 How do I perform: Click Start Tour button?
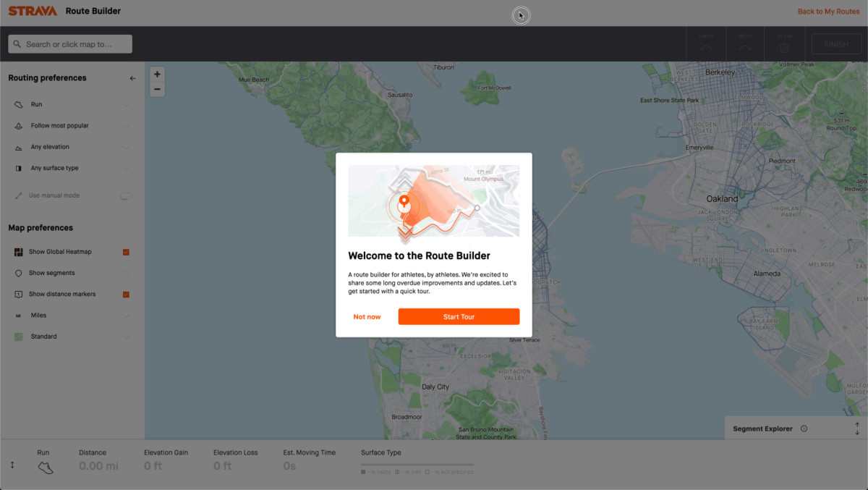[x=459, y=316]
